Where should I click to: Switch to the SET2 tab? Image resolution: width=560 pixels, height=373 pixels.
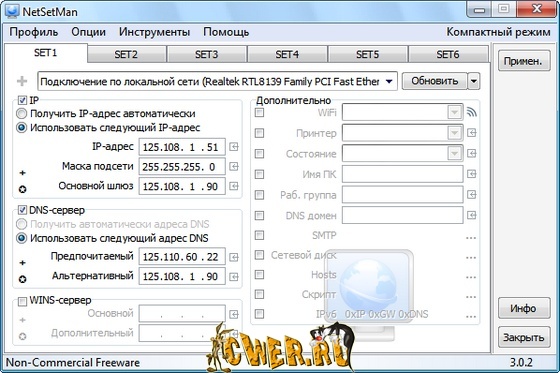tap(126, 54)
